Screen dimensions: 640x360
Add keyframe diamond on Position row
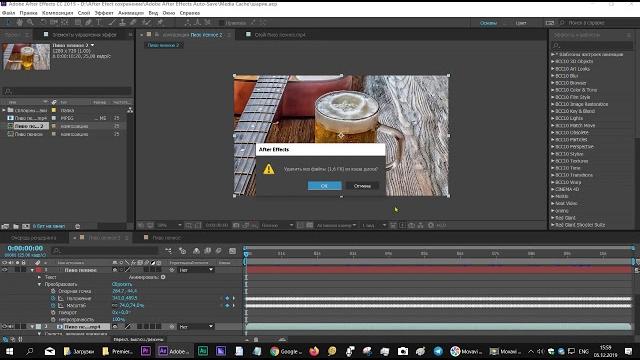coord(227,298)
